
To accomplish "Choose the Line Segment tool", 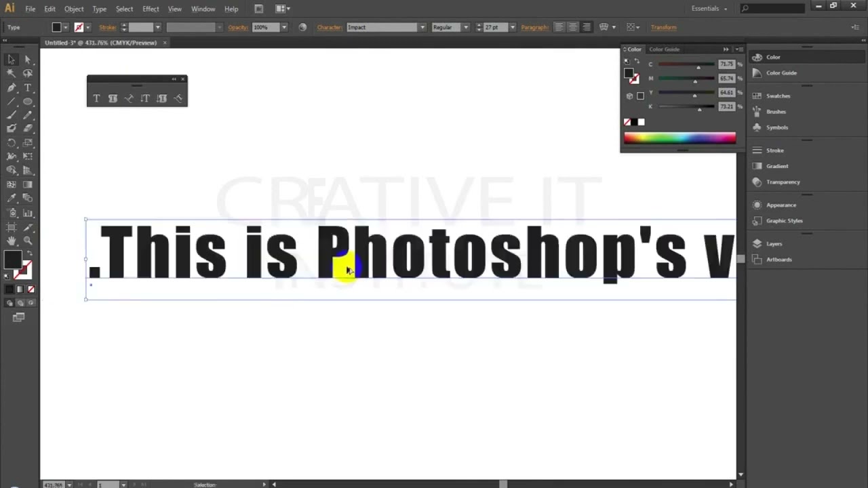I will pos(12,101).
